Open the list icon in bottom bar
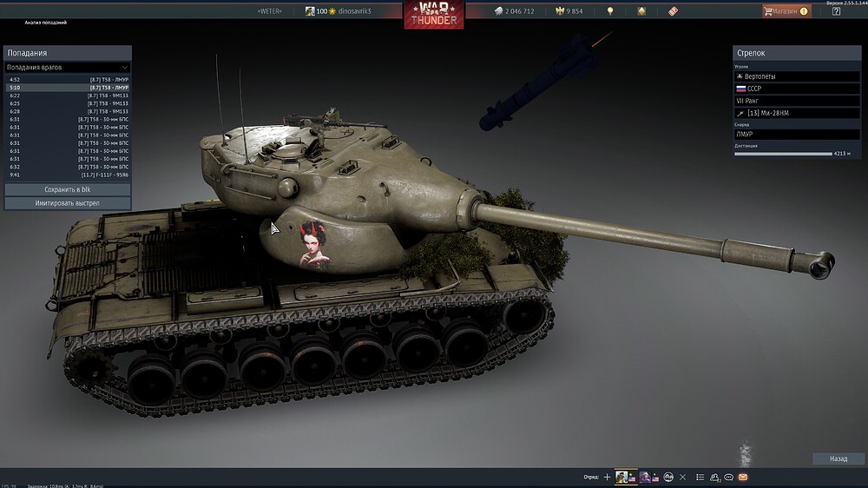Viewport: 868px width, 488px height. (700, 477)
